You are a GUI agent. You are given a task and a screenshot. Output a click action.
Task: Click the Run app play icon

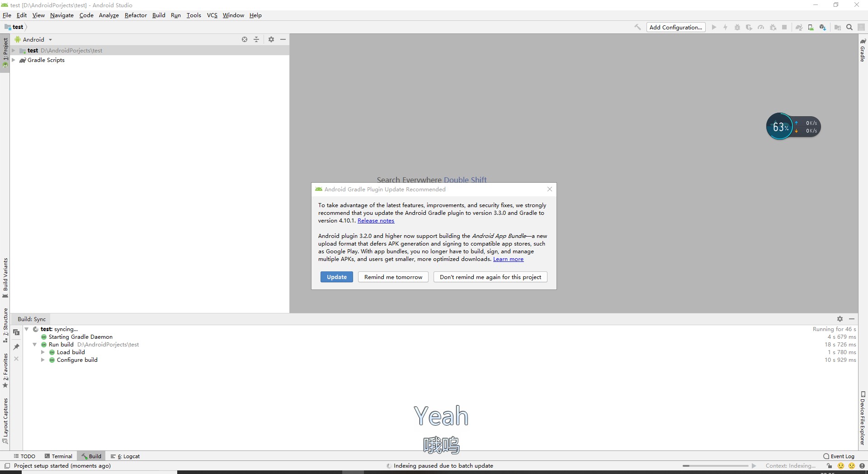point(714,27)
